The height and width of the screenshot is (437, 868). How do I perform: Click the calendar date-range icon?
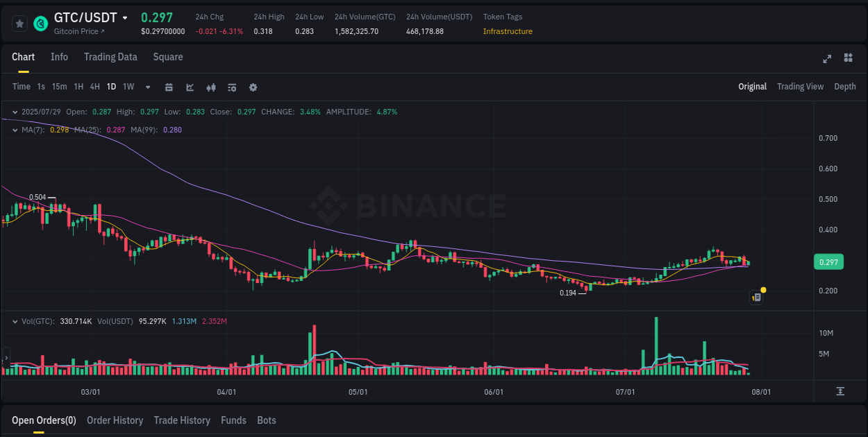(169, 87)
